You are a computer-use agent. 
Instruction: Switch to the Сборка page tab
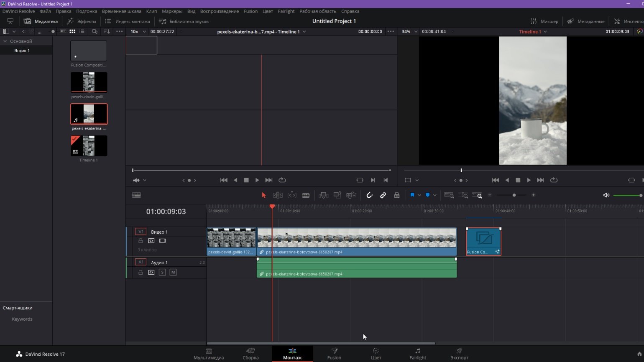click(250, 354)
